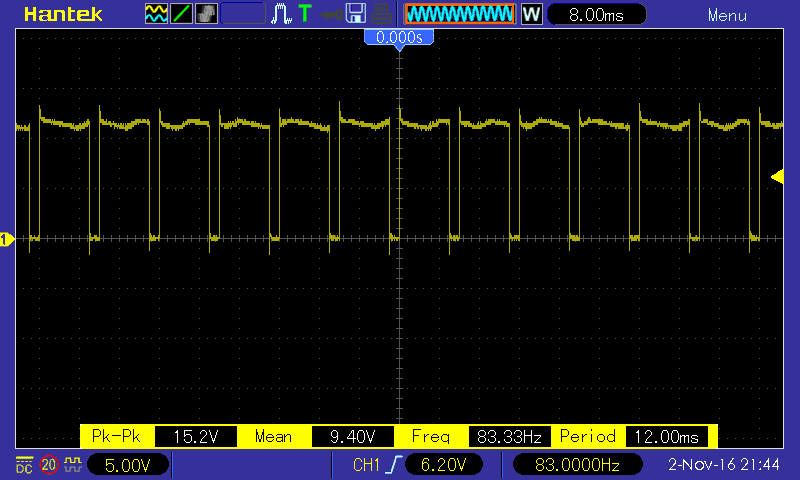Click the 6.20V trigger level readout
Screen dimensions: 800x480
(x=443, y=465)
